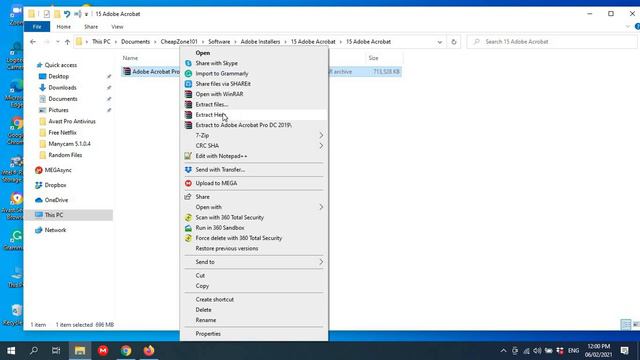Screen dimensions: 640x360
Task: Switch to the View ribbon tab
Action: [x=117, y=27]
